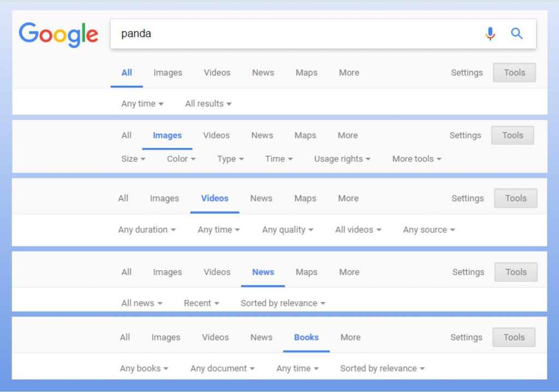Open the highlighted Books tab
Screen dimensions: 559x392
(x=306, y=337)
